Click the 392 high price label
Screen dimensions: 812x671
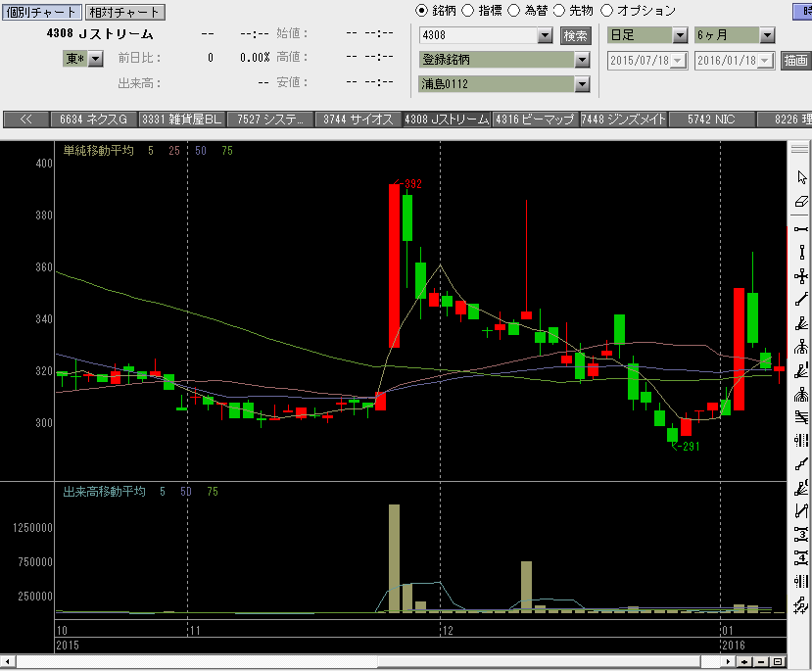click(413, 184)
